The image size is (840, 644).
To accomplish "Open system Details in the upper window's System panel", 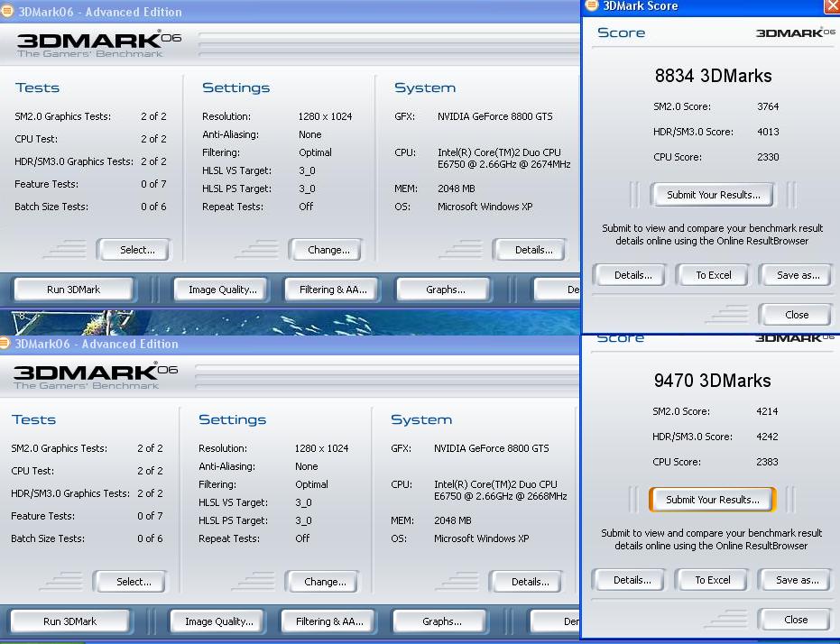I will [533, 250].
